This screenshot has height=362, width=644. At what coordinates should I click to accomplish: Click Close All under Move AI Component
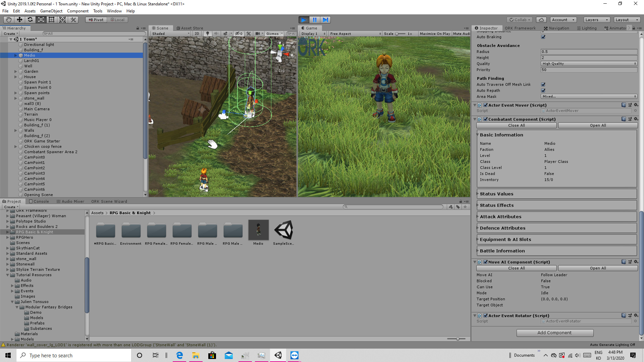coord(516,268)
